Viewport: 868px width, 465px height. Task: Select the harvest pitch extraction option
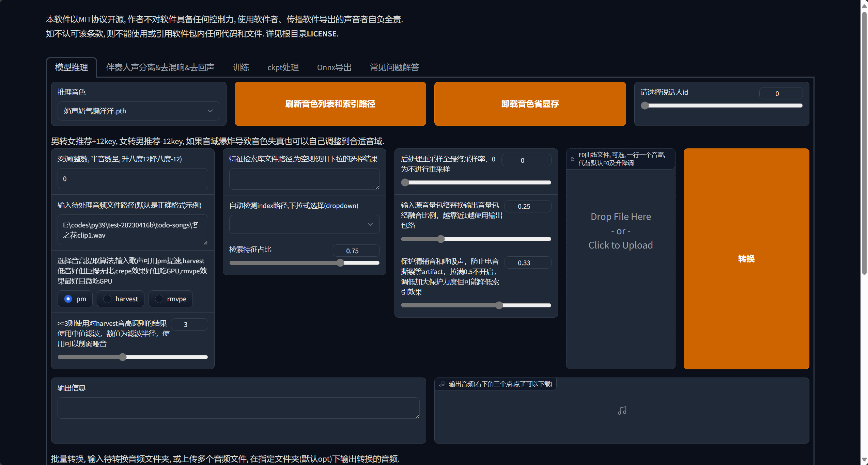tap(121, 299)
